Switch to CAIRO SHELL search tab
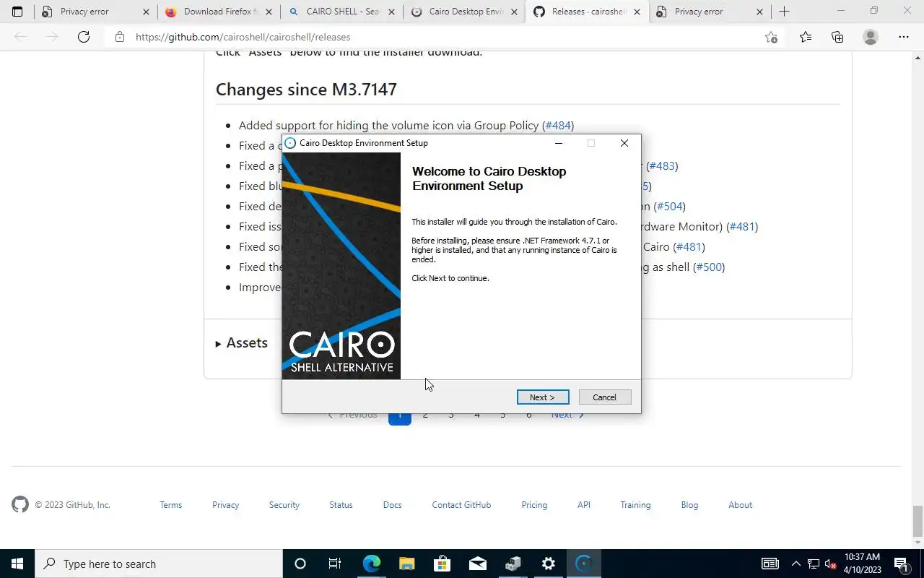 pos(343,12)
